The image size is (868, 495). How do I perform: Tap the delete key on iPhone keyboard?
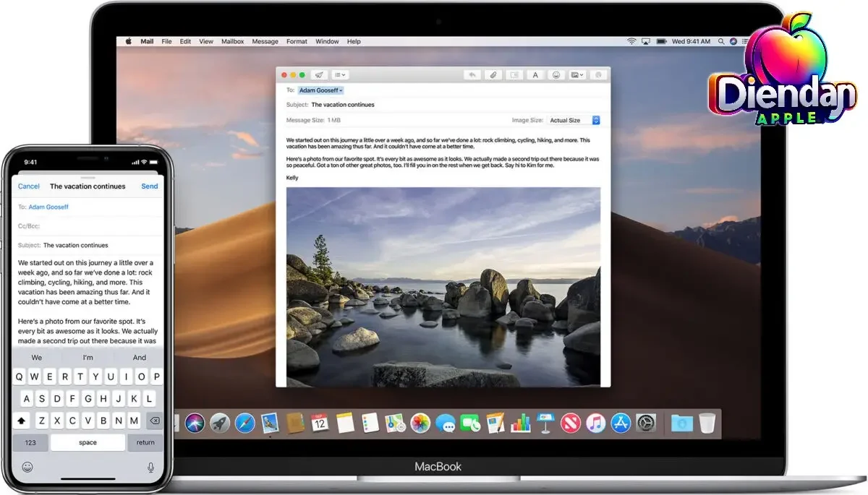[154, 421]
